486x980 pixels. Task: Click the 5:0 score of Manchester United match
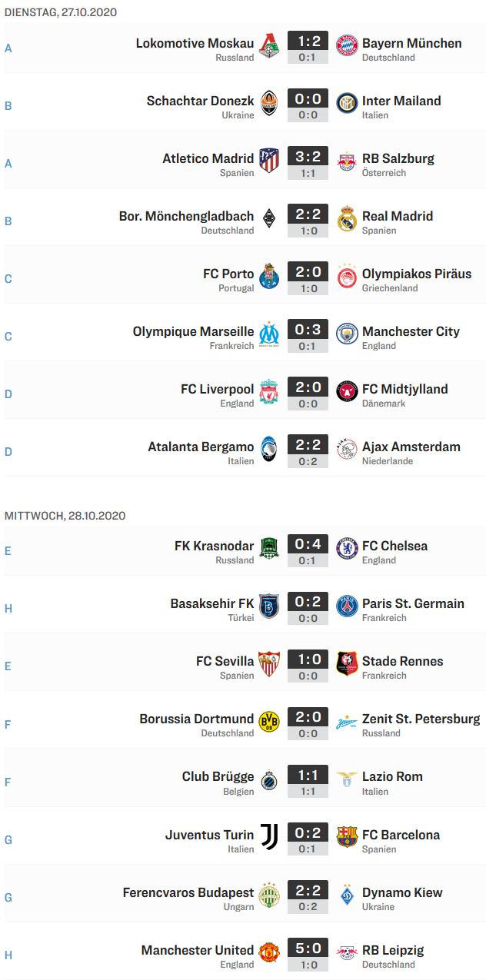click(x=308, y=949)
